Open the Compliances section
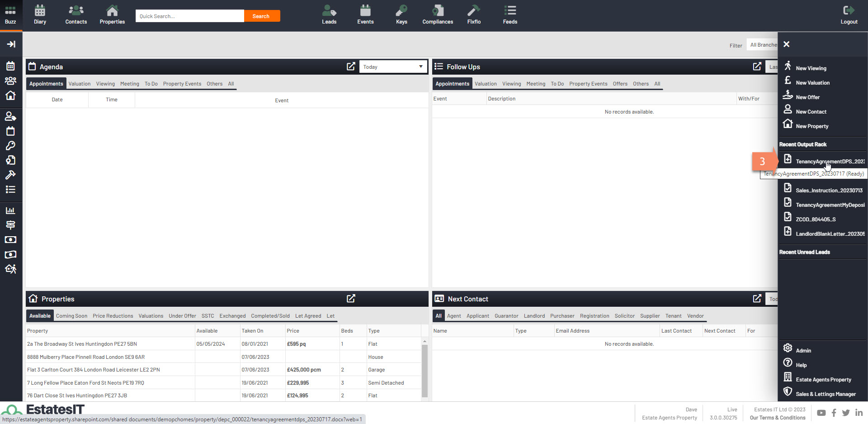Viewport: 868px width, 424px height. [x=437, y=15]
